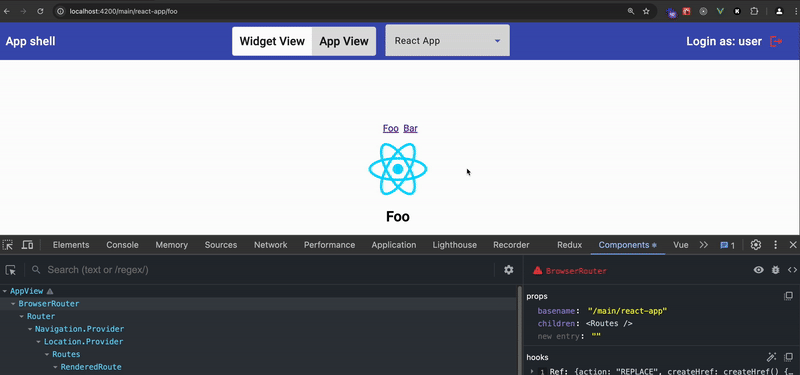Image resolution: width=800 pixels, height=375 pixels.
Task: Click the React atom logo
Action: [398, 169]
